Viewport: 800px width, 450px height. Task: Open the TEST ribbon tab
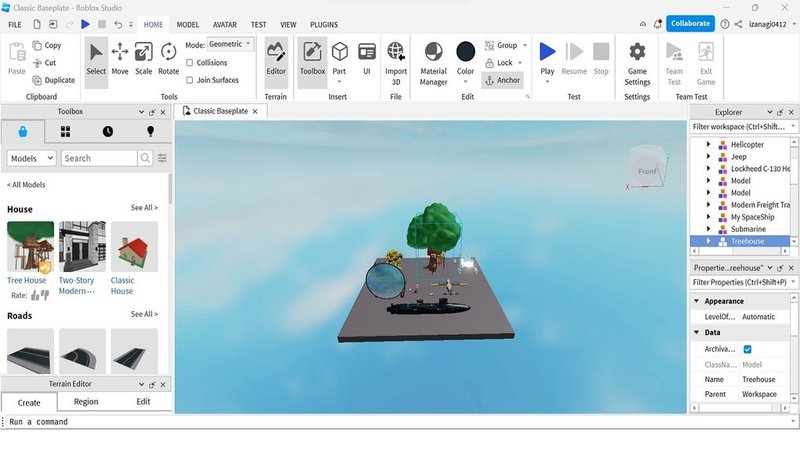pyautogui.click(x=259, y=24)
